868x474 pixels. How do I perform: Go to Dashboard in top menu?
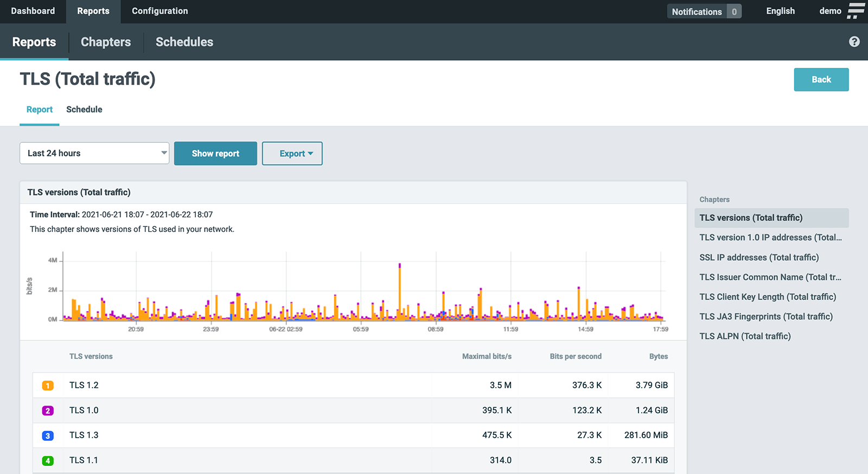coord(33,11)
